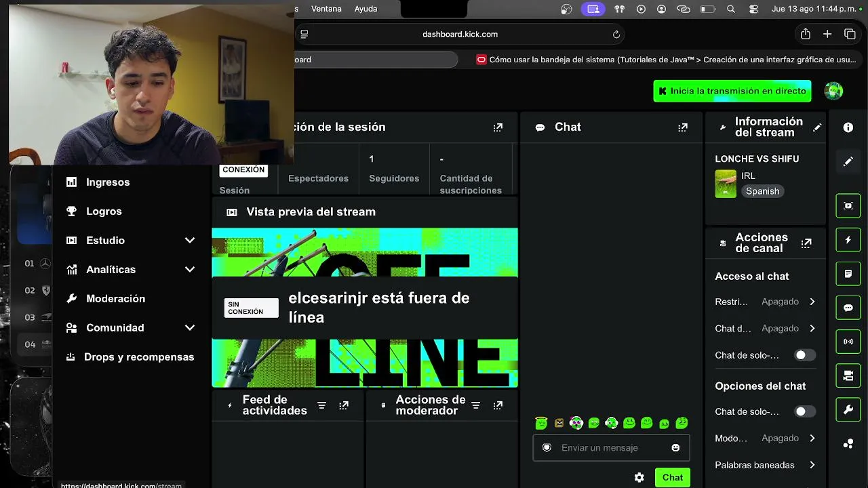868x488 pixels.
Task: Open the Chat d... access setting
Action: pyautogui.click(x=765, y=329)
